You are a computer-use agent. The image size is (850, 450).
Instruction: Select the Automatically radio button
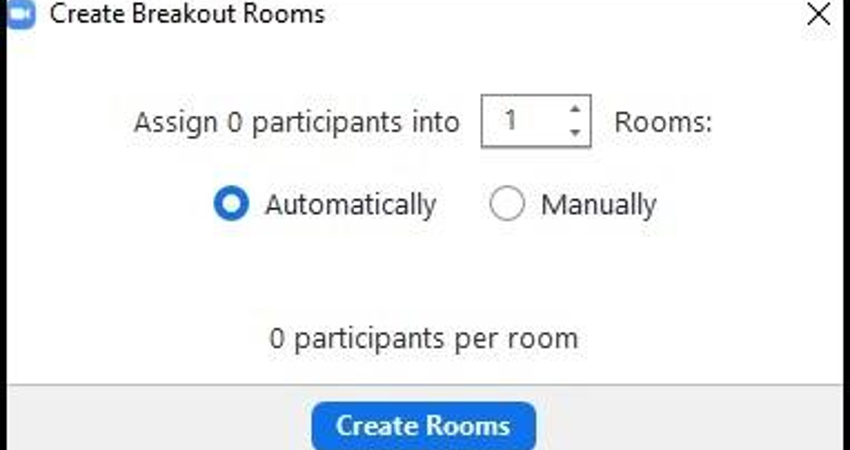231,205
